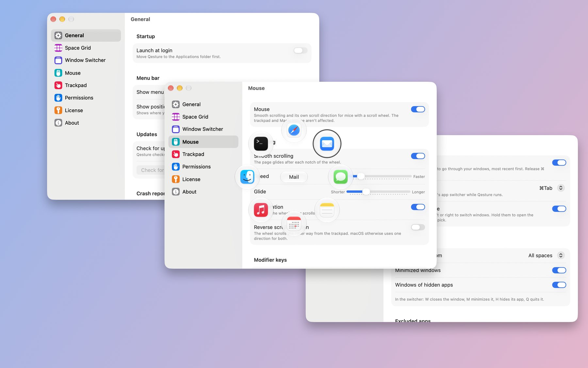Pick the Finder icon in the radial app switcher
Viewport: 588px width, 368px height.
pyautogui.click(x=247, y=177)
